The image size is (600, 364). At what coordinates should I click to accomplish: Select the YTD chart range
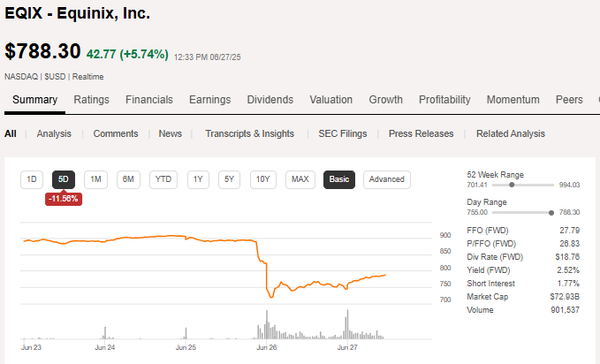[163, 179]
